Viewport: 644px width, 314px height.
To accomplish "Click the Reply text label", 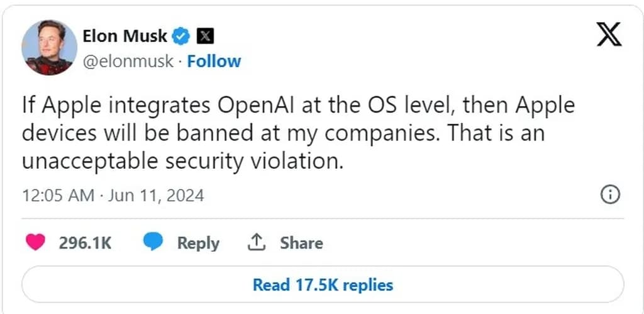I will coord(198,243).
